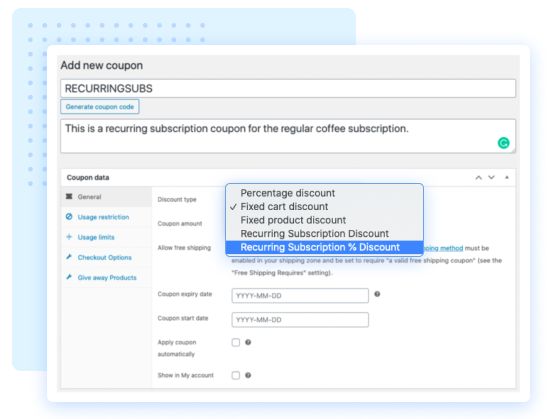Open help tooltip for Apply coupon automatically
Viewport: 558px width, 419px height.
248,342
